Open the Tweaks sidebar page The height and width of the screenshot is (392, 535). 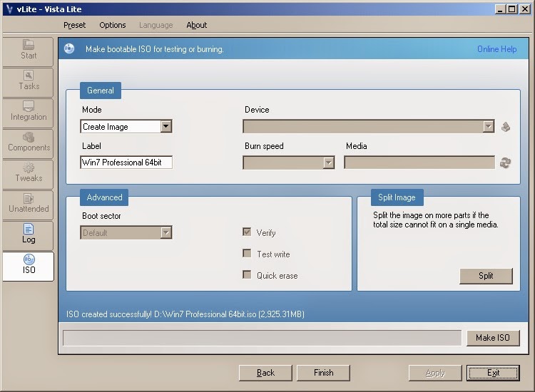[x=28, y=175]
